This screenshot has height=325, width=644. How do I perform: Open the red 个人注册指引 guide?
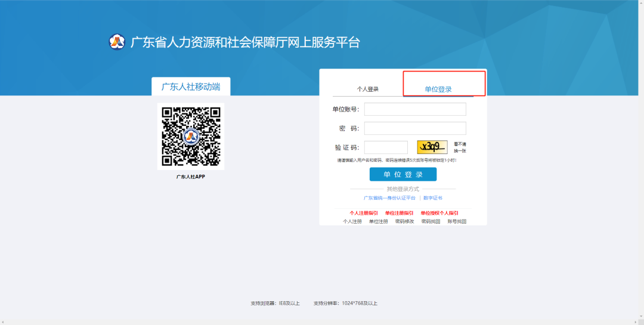[x=364, y=213]
